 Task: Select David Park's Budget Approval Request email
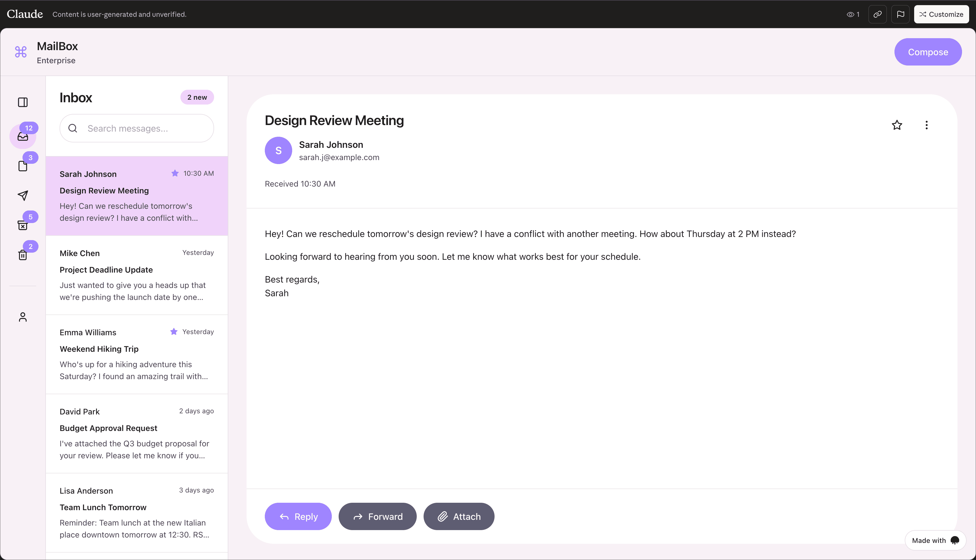(x=137, y=434)
